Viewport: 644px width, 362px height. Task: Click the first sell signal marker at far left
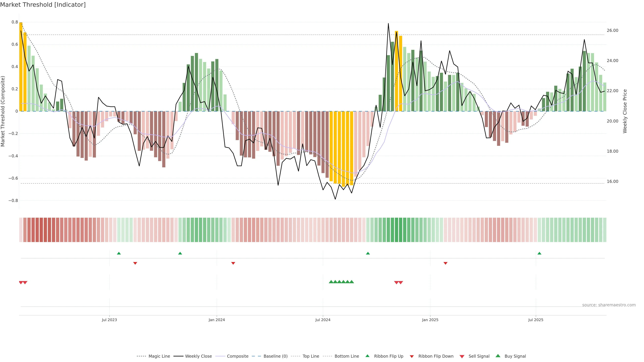pyautogui.click(x=21, y=283)
